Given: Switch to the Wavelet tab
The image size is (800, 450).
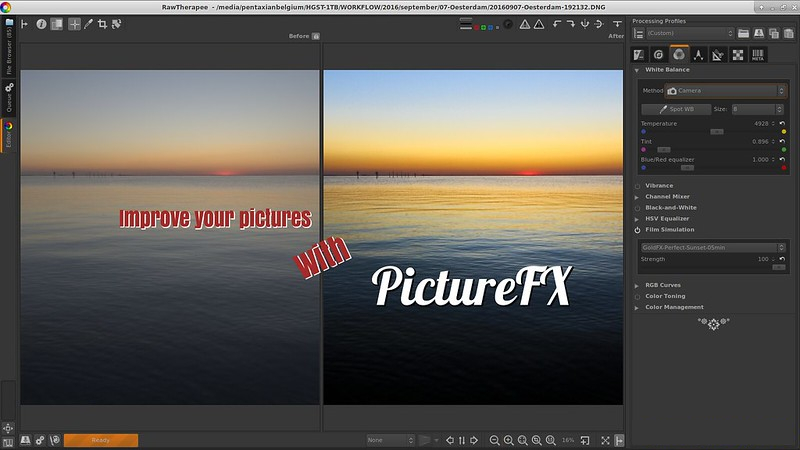Looking at the screenshot, I should [698, 55].
